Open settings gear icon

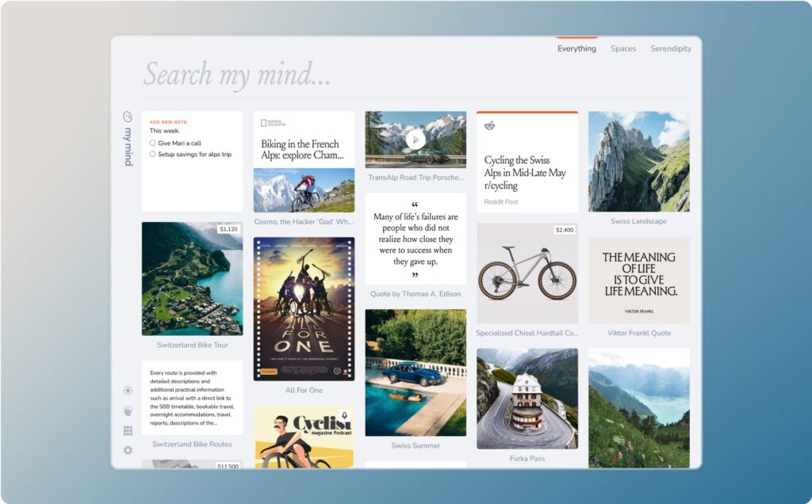128,450
